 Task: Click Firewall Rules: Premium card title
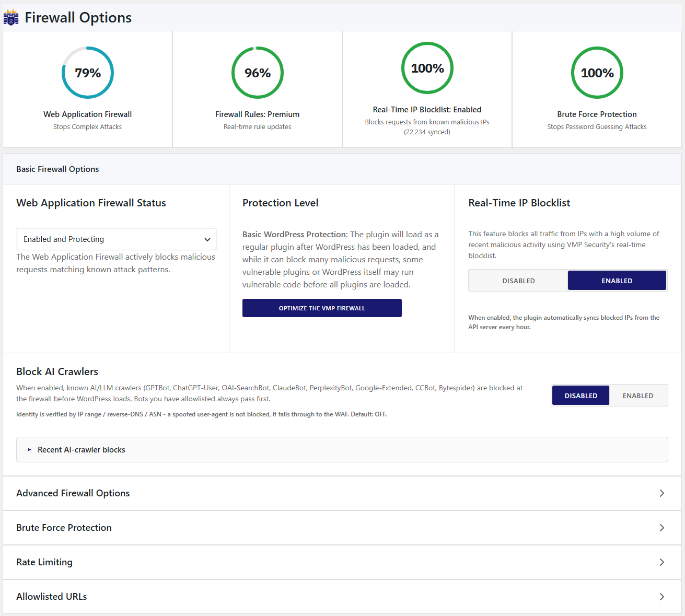pyautogui.click(x=258, y=114)
